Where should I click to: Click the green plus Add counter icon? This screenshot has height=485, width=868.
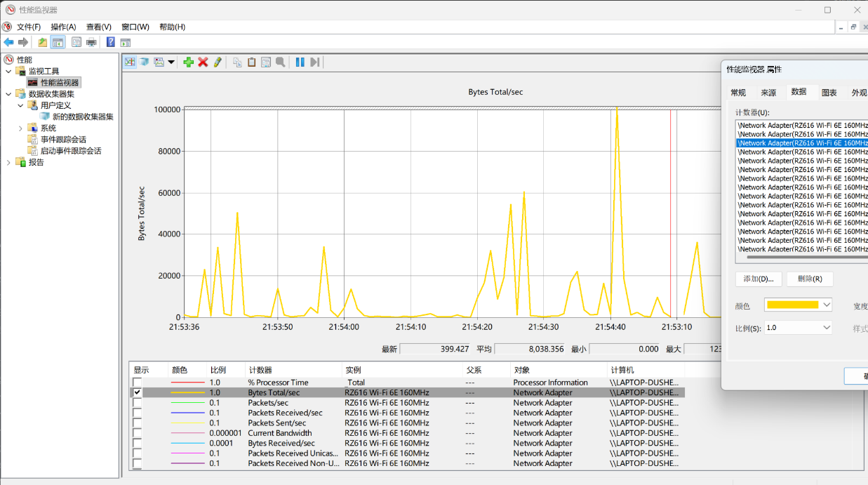pyautogui.click(x=188, y=62)
